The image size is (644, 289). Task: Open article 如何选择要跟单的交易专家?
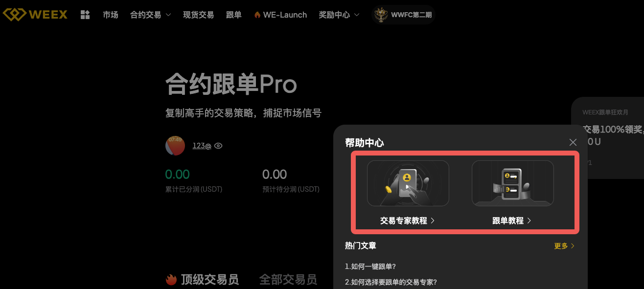coord(391,282)
